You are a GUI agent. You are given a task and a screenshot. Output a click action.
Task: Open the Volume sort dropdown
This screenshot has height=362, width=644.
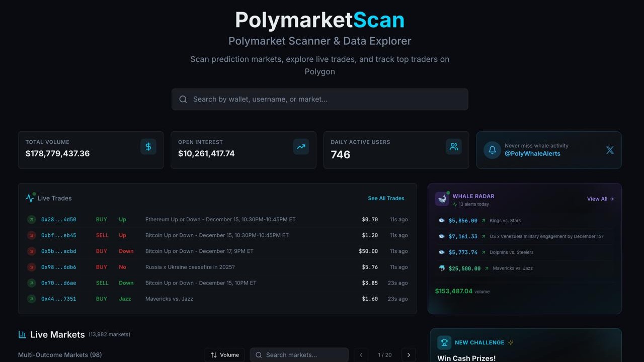[x=225, y=355]
